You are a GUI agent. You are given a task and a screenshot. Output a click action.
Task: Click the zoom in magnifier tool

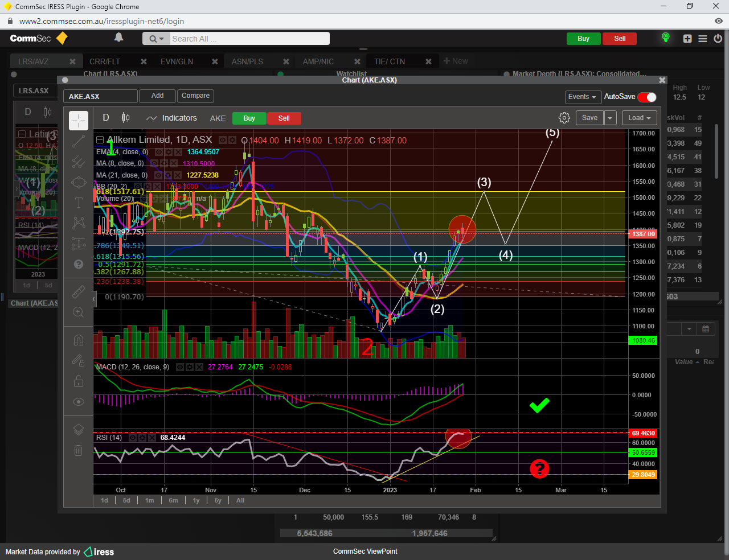[79, 312]
